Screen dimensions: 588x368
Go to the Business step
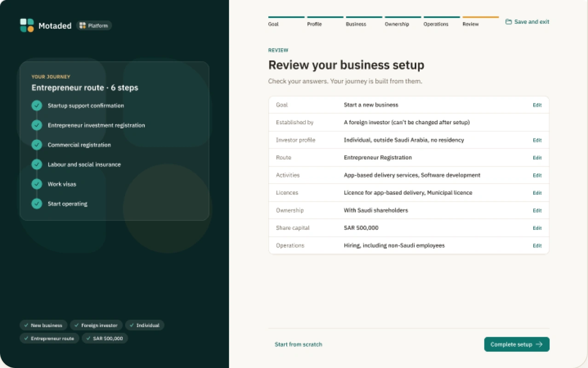point(364,21)
